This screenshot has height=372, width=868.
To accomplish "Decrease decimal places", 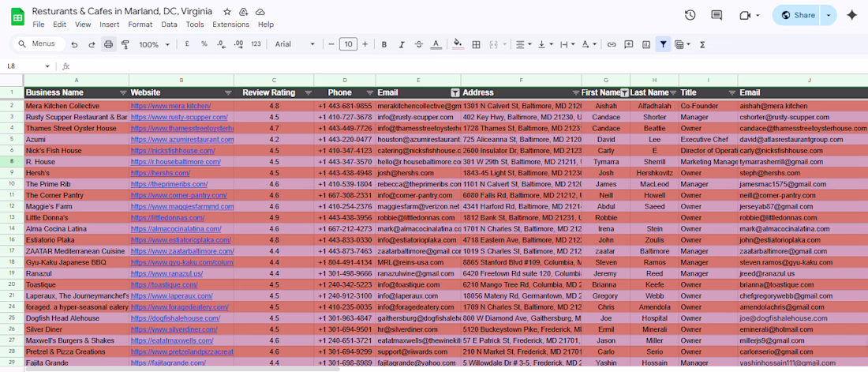I will pos(221,44).
